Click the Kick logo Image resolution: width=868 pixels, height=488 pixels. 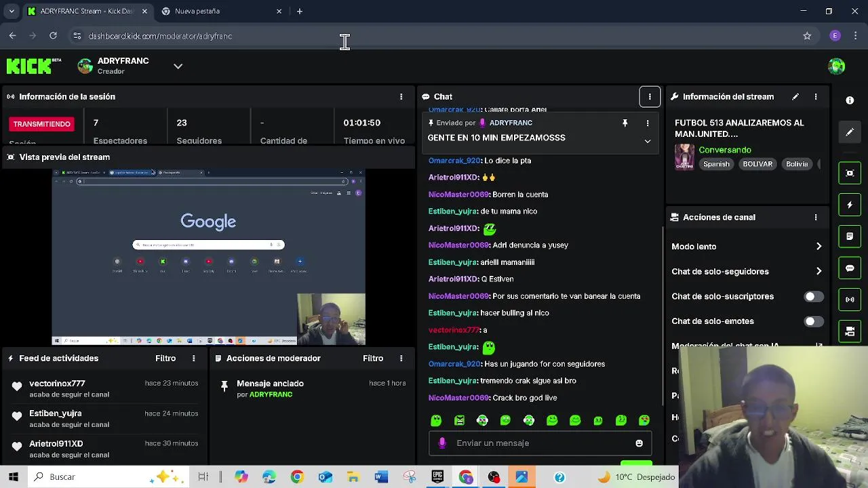[x=33, y=66]
